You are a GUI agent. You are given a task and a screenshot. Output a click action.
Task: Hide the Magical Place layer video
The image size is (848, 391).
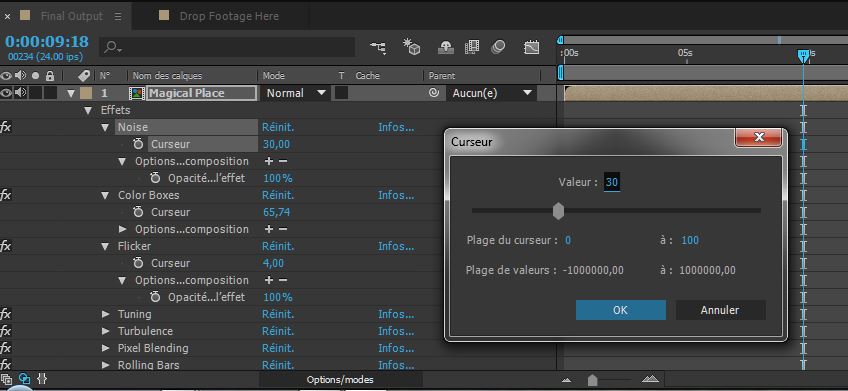6,93
